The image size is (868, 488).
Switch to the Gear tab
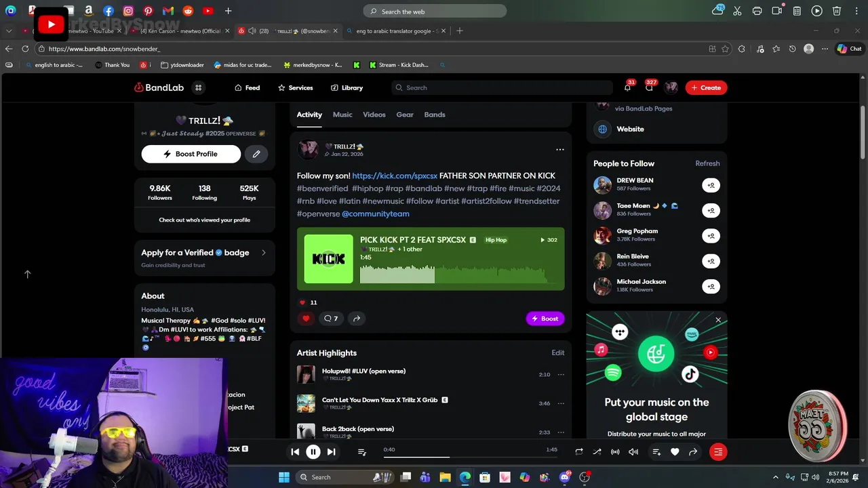coord(405,115)
